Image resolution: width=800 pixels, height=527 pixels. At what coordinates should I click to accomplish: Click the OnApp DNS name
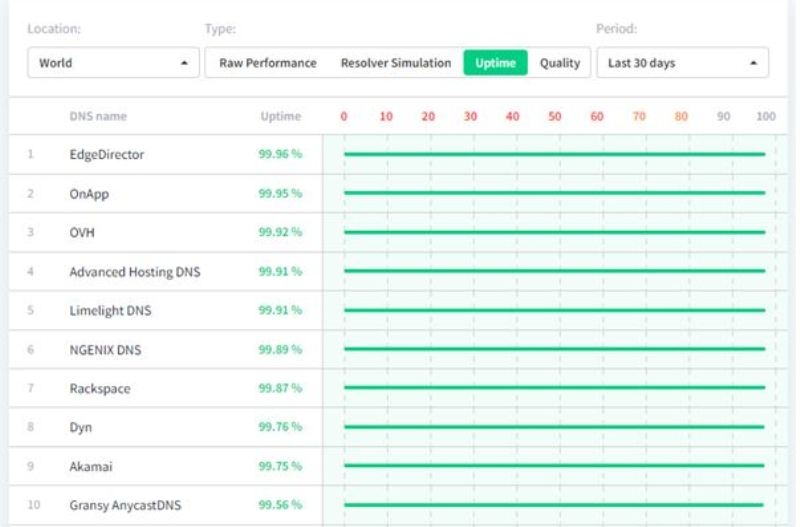coord(89,194)
